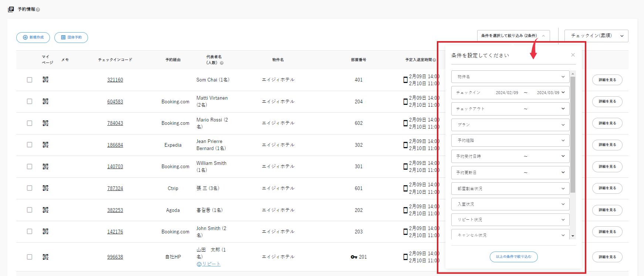
Task: Check the box for reservation 996638
Action: tap(30, 257)
